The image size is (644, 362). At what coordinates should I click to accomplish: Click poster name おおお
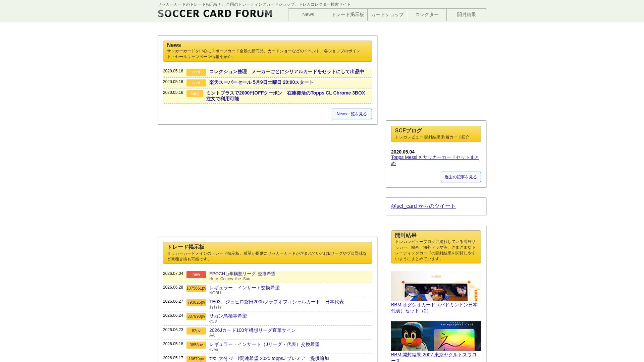click(215, 307)
